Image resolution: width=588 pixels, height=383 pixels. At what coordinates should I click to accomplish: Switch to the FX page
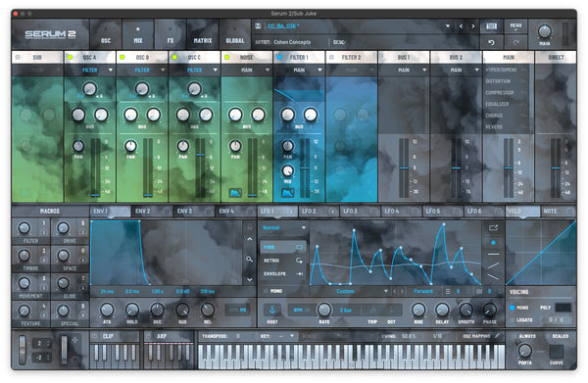pos(171,34)
